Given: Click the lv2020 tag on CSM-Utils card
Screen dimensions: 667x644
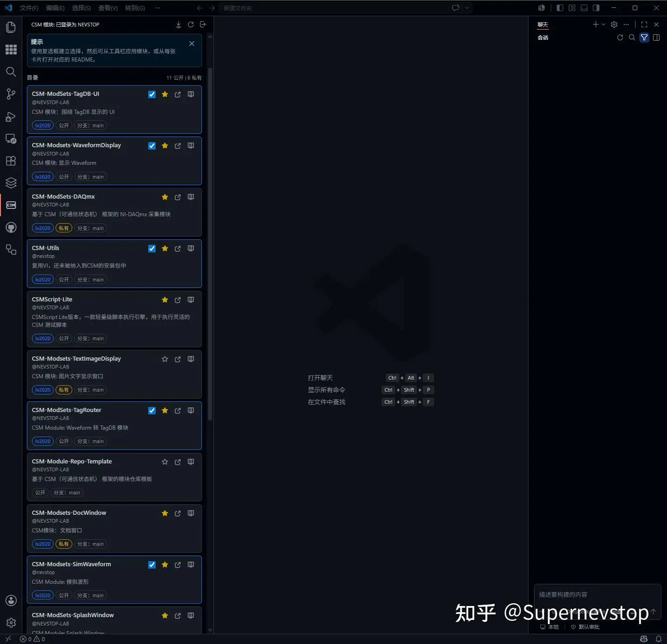Looking at the screenshot, I should click(x=43, y=280).
